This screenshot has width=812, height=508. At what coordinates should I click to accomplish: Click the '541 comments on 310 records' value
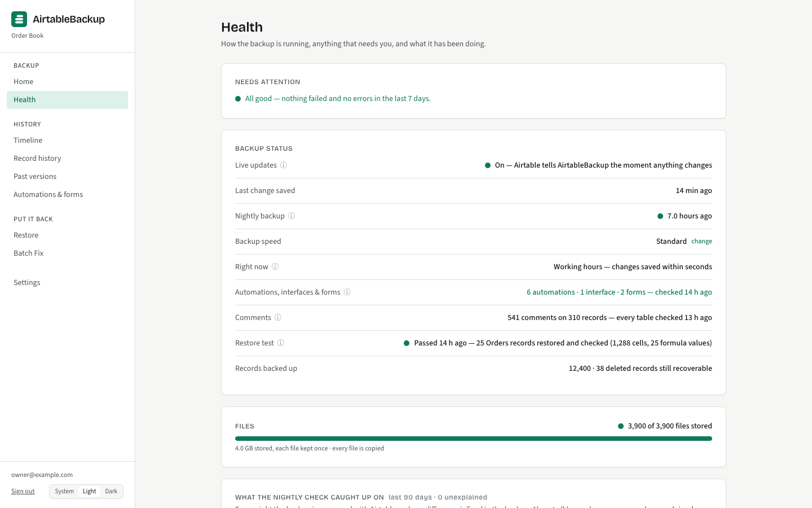[x=610, y=318]
